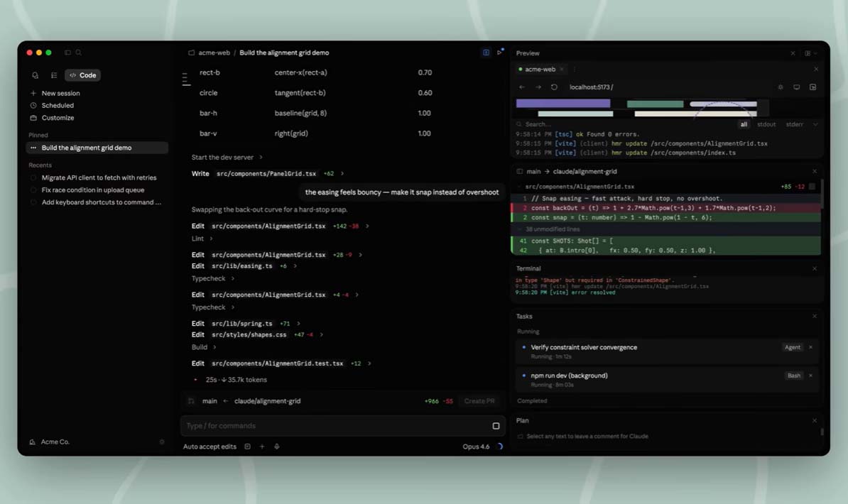Switch the Auto accept edits mode
This screenshot has width=848, height=504.
pos(210,447)
